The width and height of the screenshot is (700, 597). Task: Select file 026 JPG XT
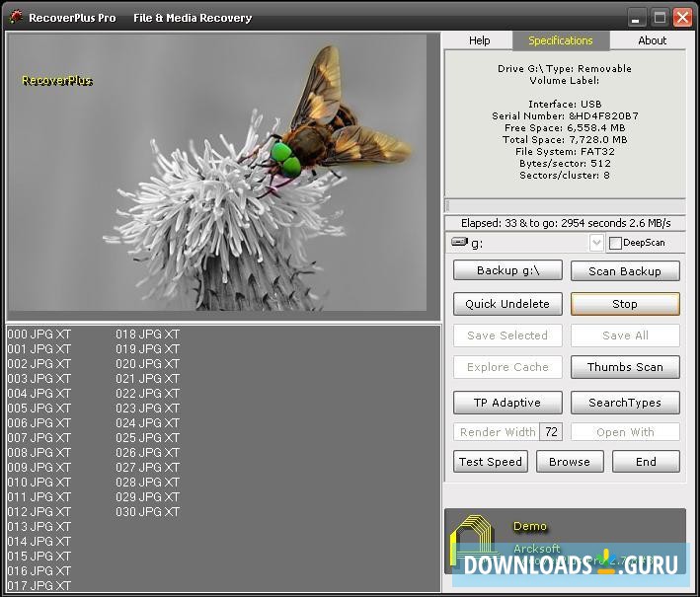click(x=148, y=452)
